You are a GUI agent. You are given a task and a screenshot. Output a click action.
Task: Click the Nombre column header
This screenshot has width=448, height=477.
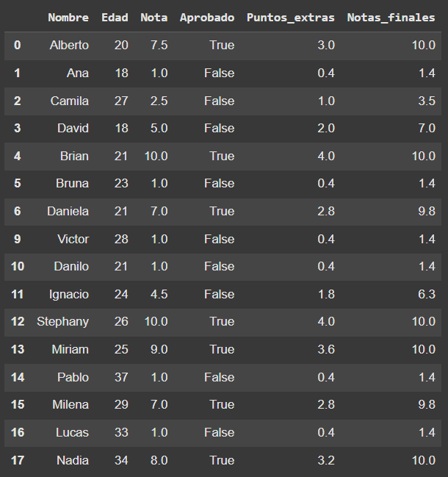(x=68, y=18)
